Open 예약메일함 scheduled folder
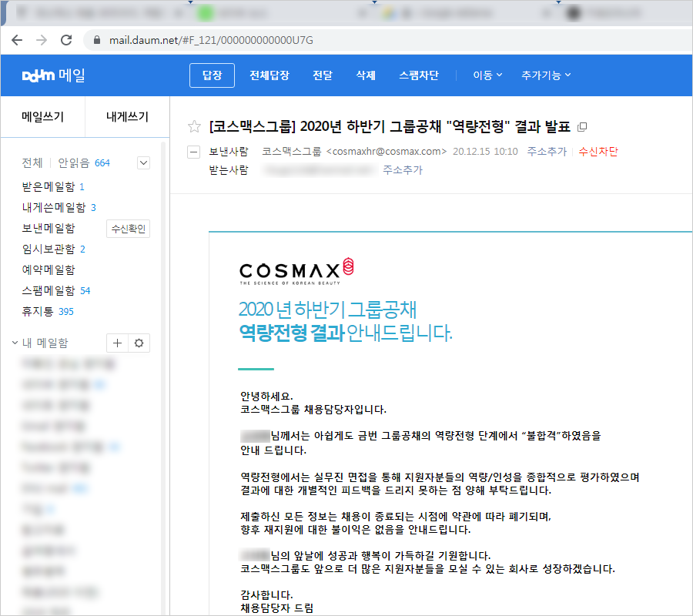The width and height of the screenshot is (693, 616). [49, 270]
